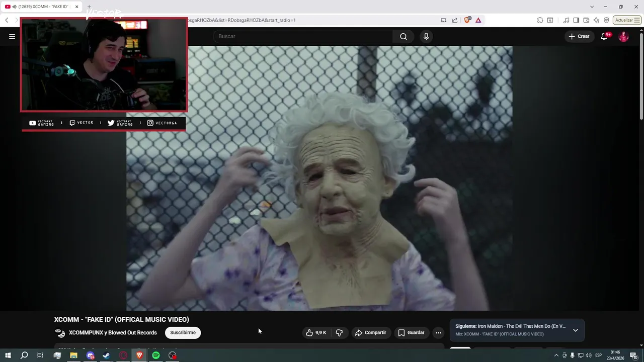The image size is (644, 362).
Task: Open the taskbar clock showing 01:46
Action: click(616, 355)
